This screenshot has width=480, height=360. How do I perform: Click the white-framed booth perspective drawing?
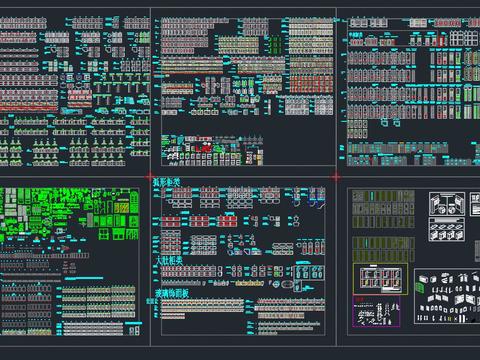point(447,204)
